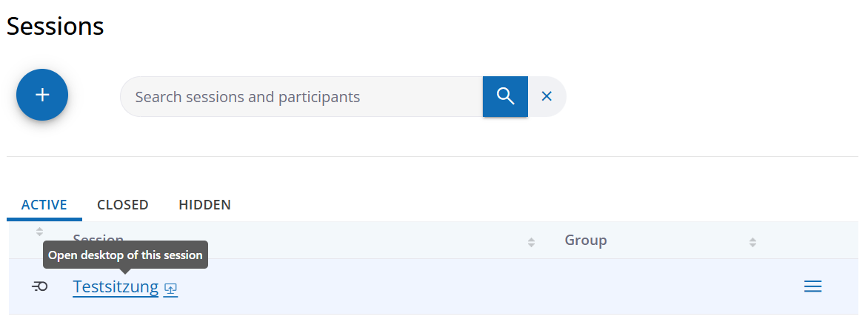Sort by Session using its sort arrows
The image size is (868, 319).
(x=531, y=242)
